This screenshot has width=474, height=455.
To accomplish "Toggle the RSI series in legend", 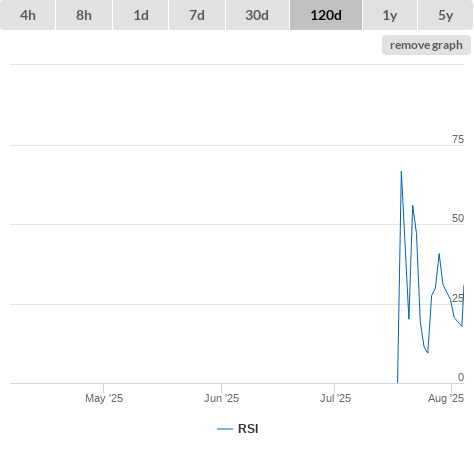I will pos(238,429).
